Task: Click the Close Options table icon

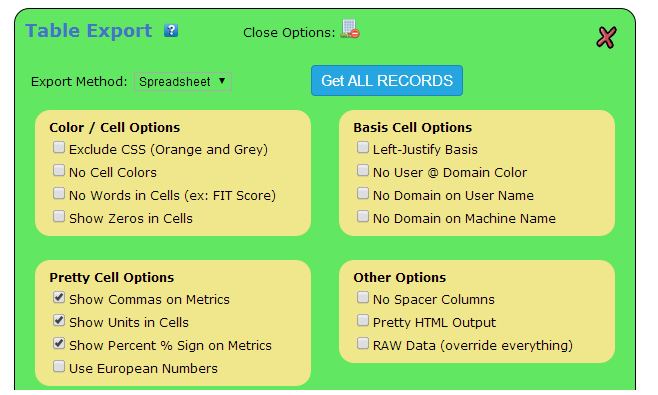Action: tap(350, 29)
